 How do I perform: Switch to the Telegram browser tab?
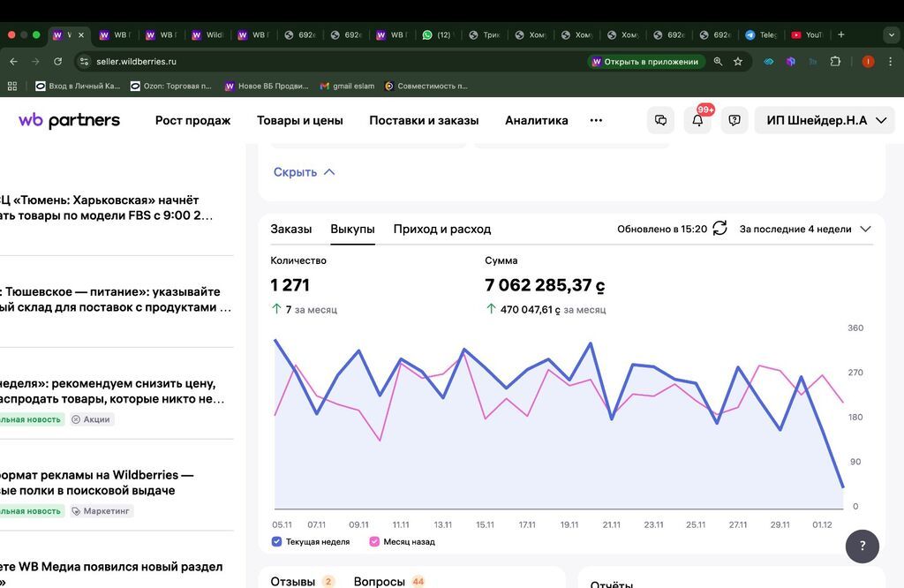[761, 35]
